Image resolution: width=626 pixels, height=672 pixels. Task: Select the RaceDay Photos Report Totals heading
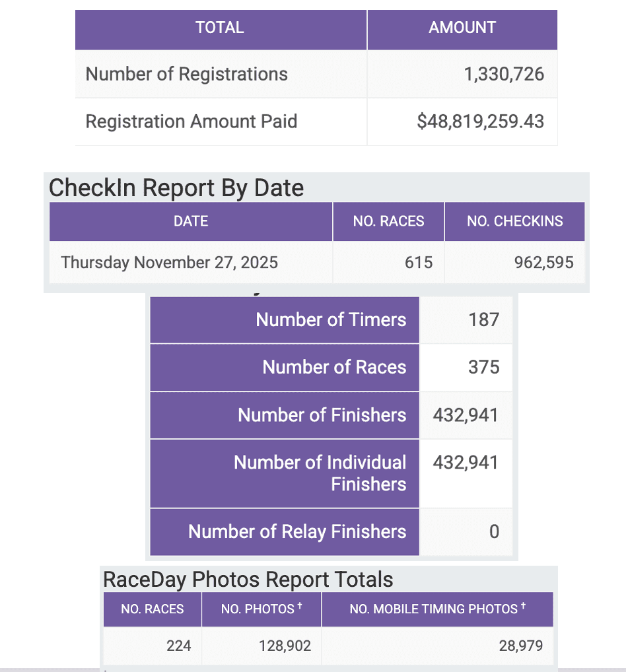(x=248, y=580)
